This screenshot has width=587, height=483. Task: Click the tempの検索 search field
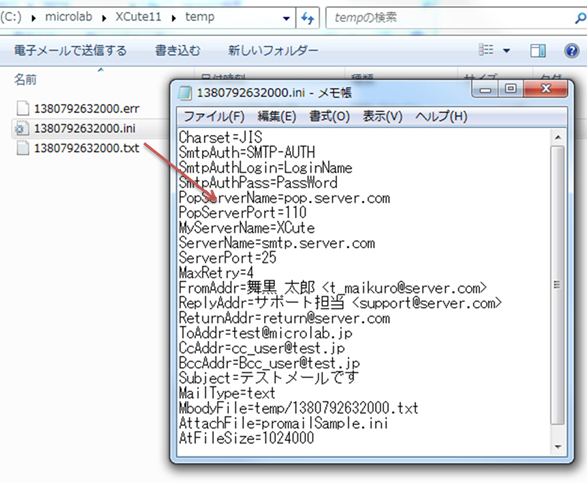[x=449, y=18]
